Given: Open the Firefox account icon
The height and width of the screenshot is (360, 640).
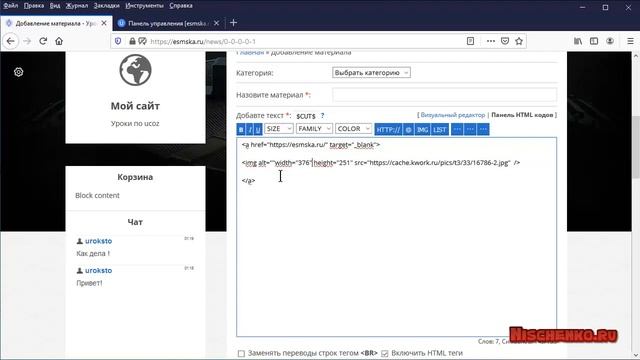Looking at the screenshot, I should (610, 41).
